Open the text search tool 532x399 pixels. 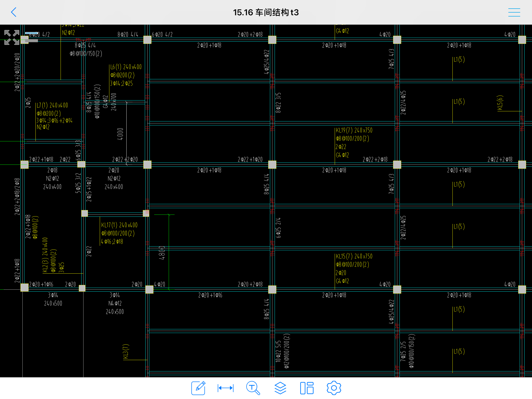click(x=253, y=388)
